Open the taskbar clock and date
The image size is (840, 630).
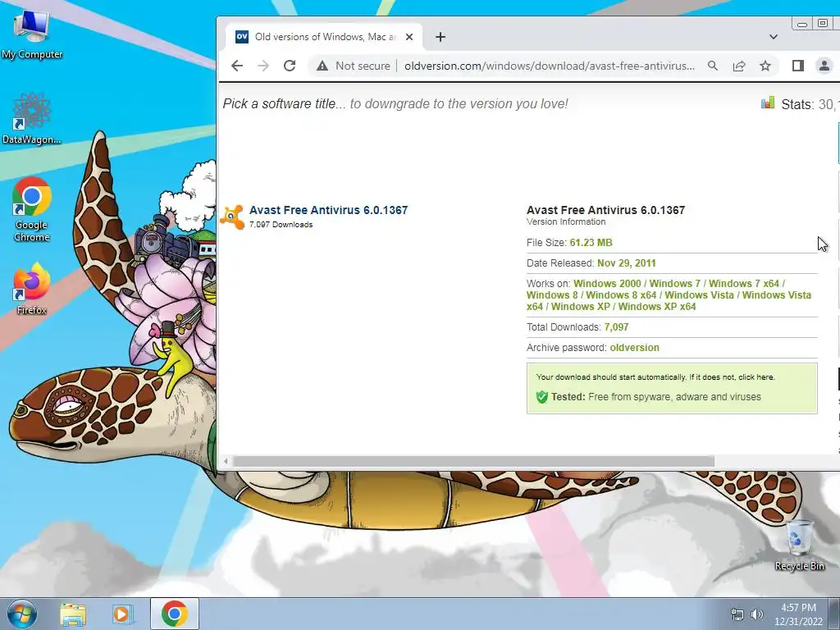[x=798, y=614]
